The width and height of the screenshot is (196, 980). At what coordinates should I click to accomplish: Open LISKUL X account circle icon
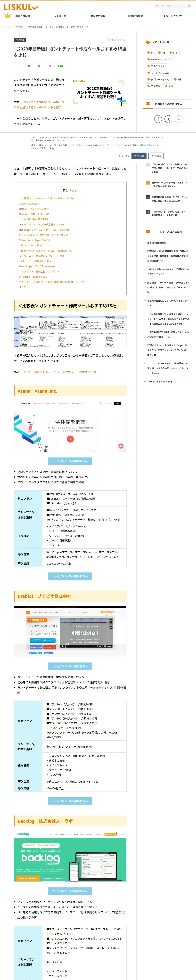coord(168,119)
